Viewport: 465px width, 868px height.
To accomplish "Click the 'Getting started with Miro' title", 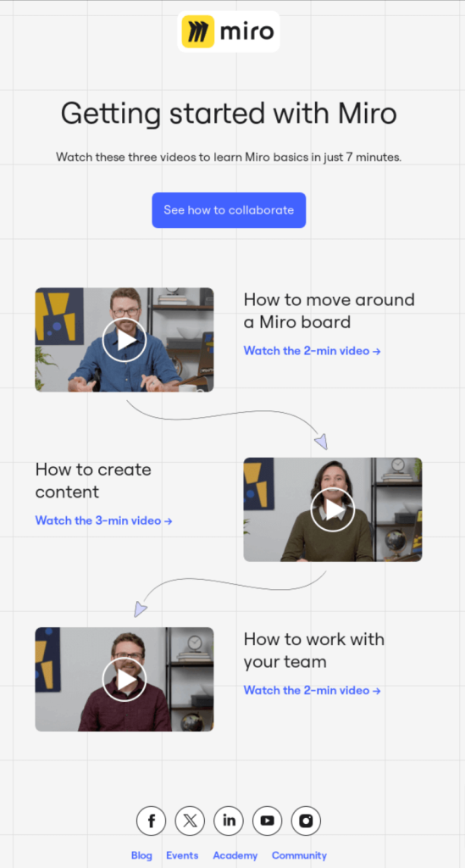I will pyautogui.click(x=229, y=114).
